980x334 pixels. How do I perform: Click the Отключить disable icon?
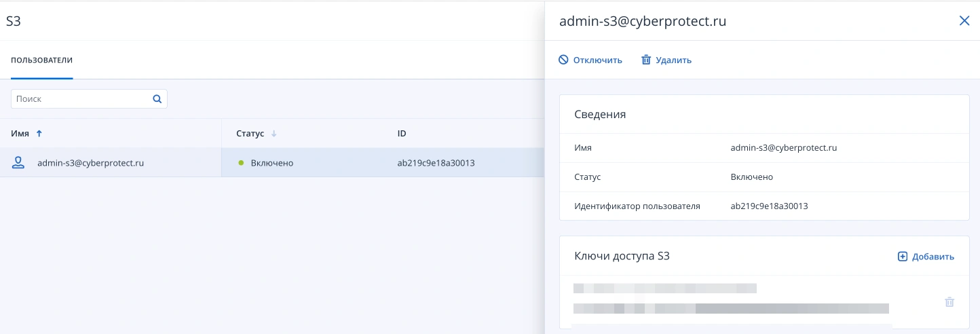pyautogui.click(x=563, y=60)
